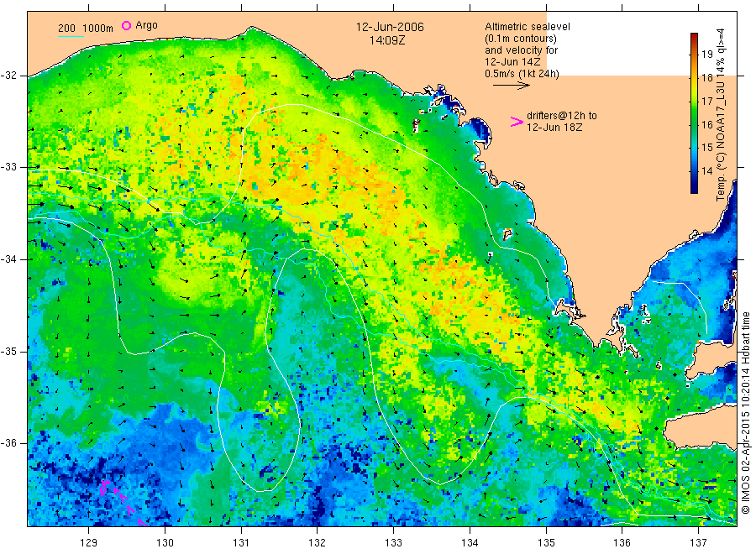Click the magenta drifters arrowhead legend symbol
Image resolution: width=756 pixels, height=554 pixels.
click(x=517, y=122)
